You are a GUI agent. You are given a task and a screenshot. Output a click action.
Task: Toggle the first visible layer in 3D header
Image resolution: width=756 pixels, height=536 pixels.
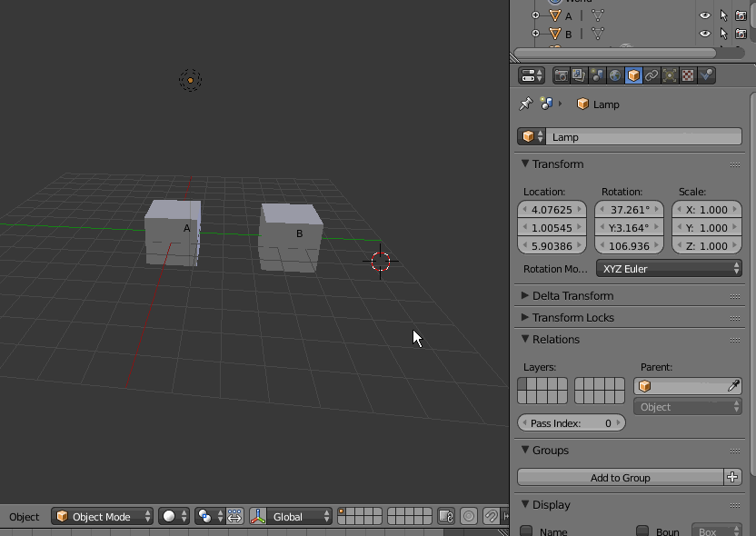click(343, 511)
